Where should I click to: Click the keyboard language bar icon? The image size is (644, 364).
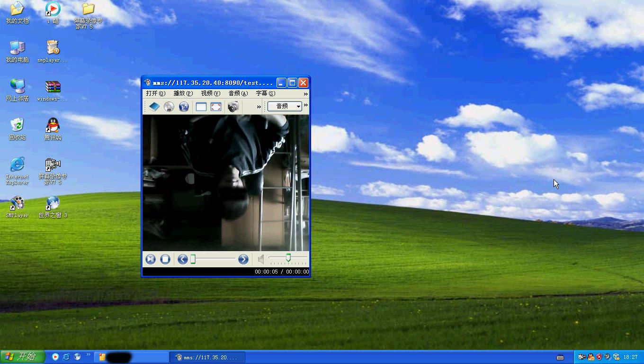(560, 357)
